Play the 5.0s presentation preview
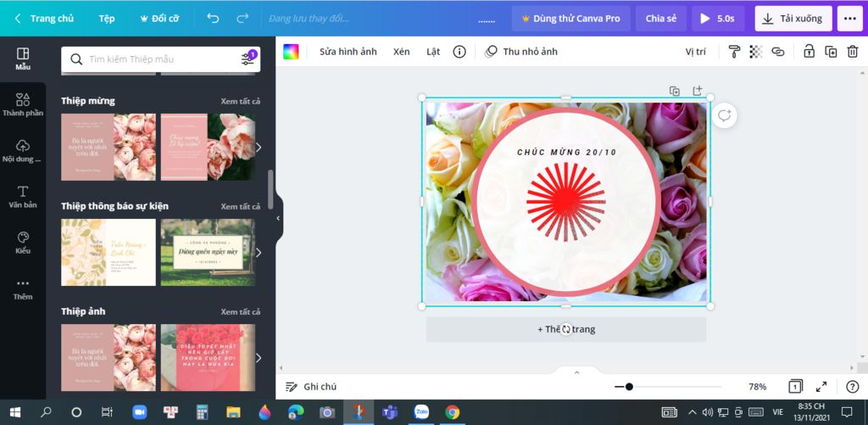The width and height of the screenshot is (868, 425). click(x=718, y=19)
